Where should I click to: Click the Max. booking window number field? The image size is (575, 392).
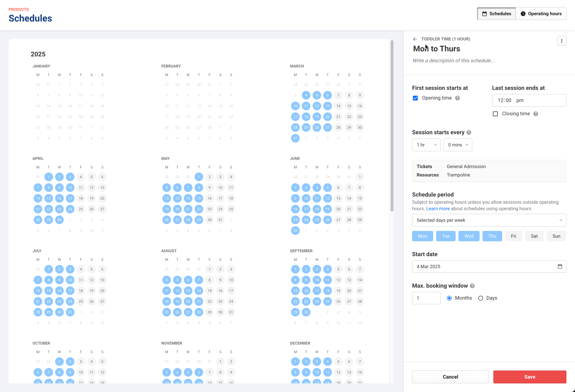426,298
